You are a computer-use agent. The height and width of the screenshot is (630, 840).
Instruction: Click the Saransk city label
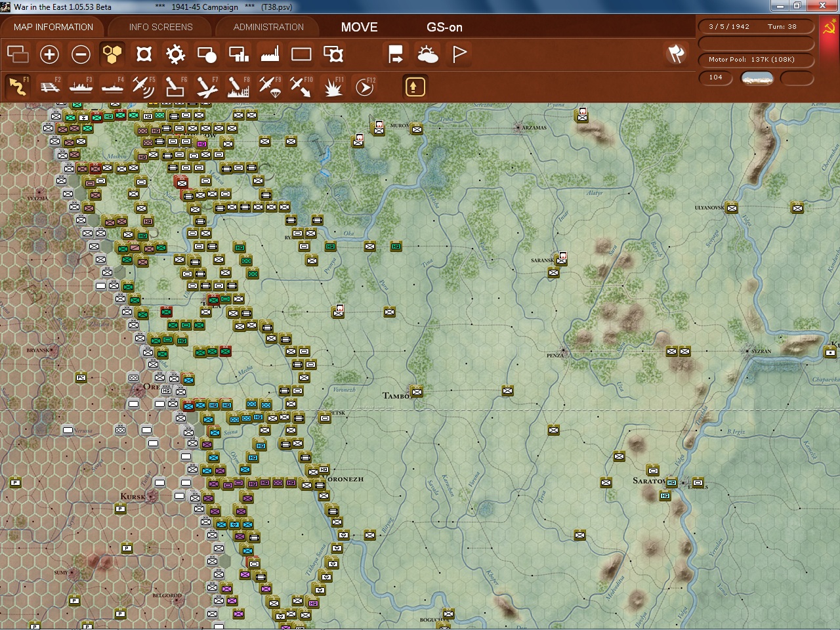point(542,261)
